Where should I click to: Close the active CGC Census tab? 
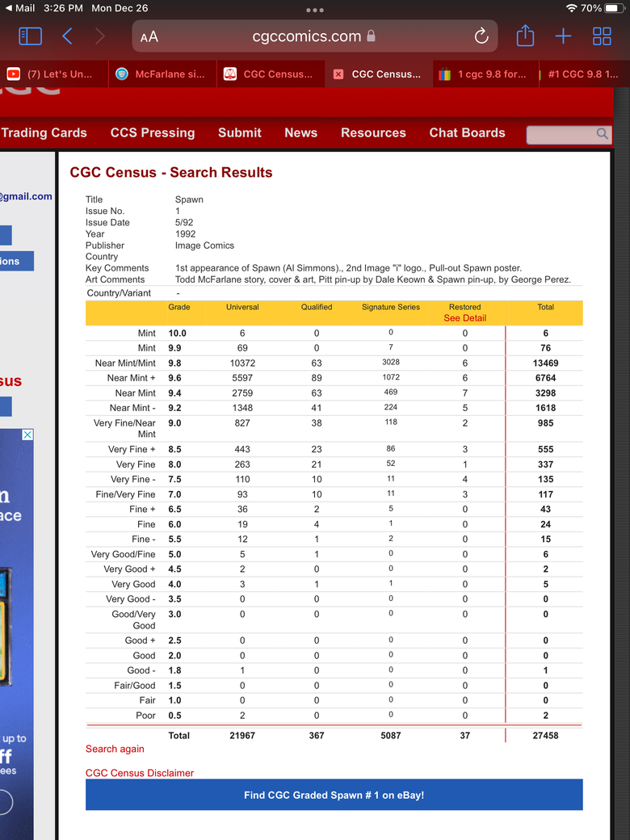(338, 74)
